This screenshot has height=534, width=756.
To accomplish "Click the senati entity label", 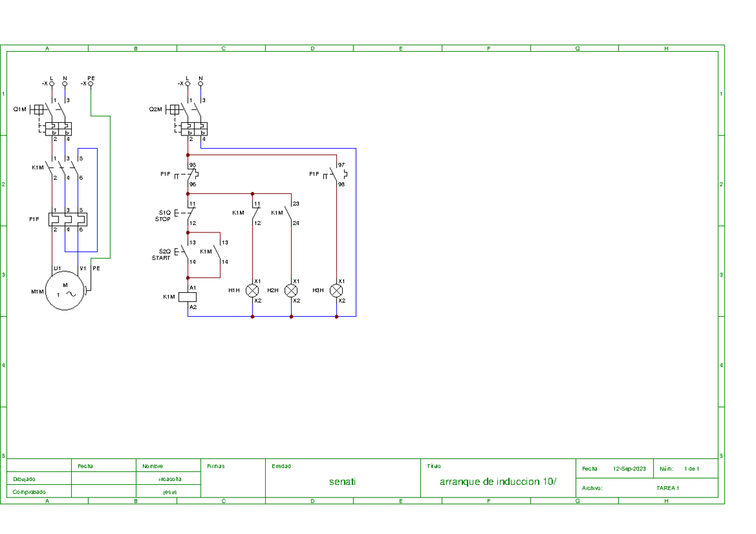I will coord(343,481).
